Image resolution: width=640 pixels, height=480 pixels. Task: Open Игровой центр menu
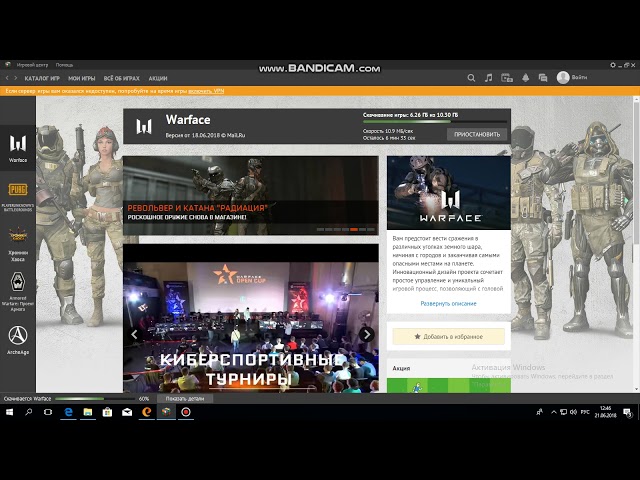[x=32, y=65]
